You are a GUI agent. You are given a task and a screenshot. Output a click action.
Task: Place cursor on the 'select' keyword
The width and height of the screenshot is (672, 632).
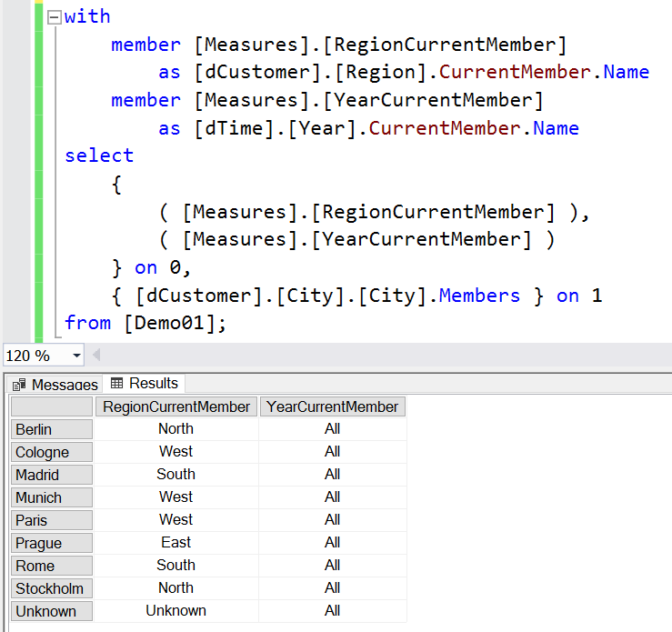pyautogui.click(x=98, y=155)
